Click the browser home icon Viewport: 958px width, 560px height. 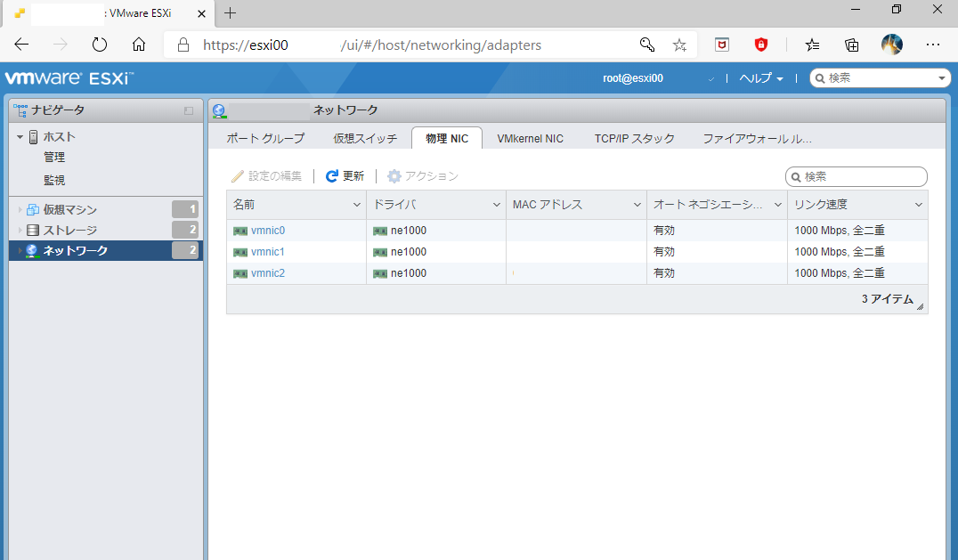(139, 45)
